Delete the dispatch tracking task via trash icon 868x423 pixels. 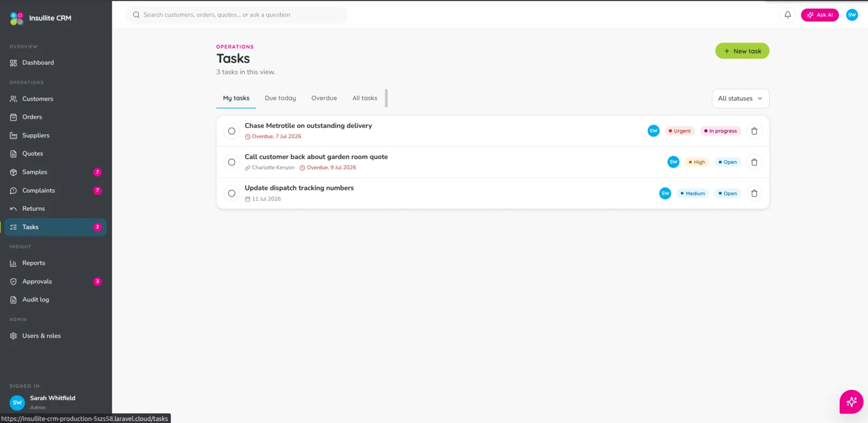coord(754,193)
